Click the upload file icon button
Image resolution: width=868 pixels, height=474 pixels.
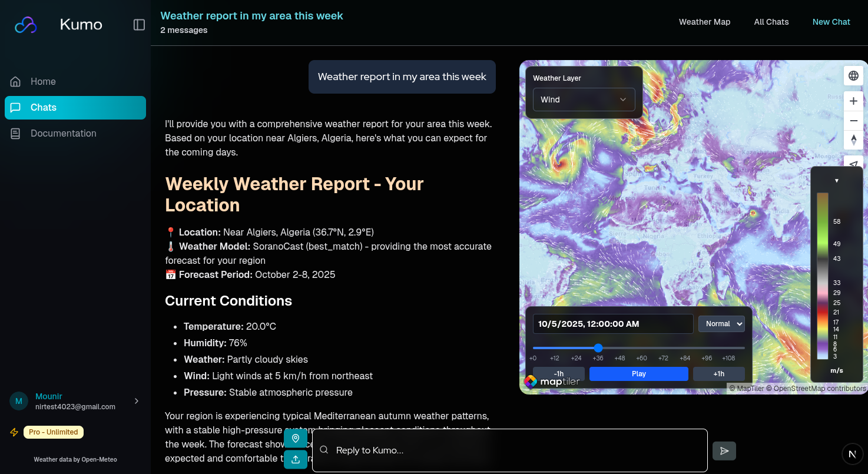click(x=296, y=459)
